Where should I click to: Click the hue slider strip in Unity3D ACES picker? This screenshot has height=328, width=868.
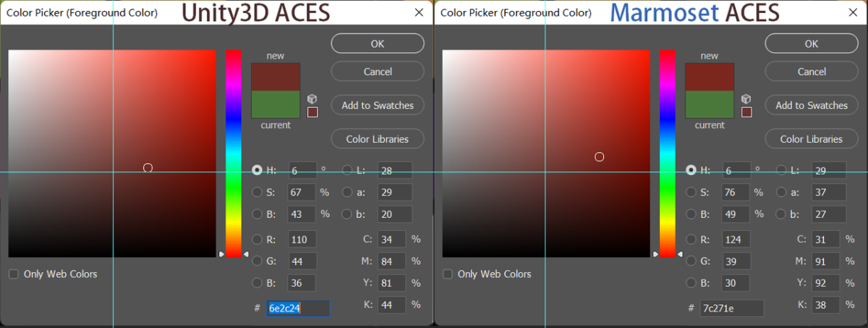pyautogui.click(x=233, y=154)
